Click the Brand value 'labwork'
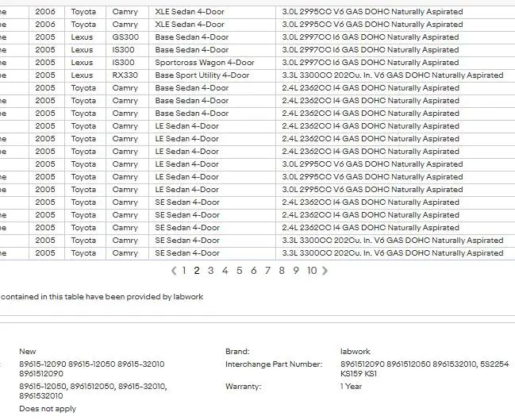Screen dimensions: 515x420 [356, 351]
